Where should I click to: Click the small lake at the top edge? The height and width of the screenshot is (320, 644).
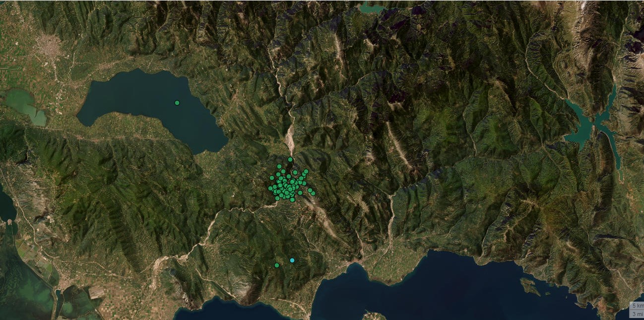372,8
